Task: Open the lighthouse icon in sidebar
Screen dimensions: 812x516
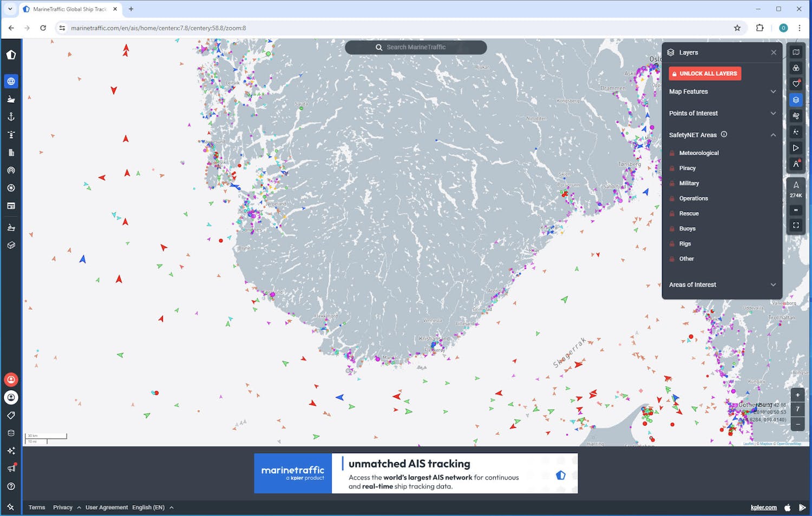Action: coord(11,135)
